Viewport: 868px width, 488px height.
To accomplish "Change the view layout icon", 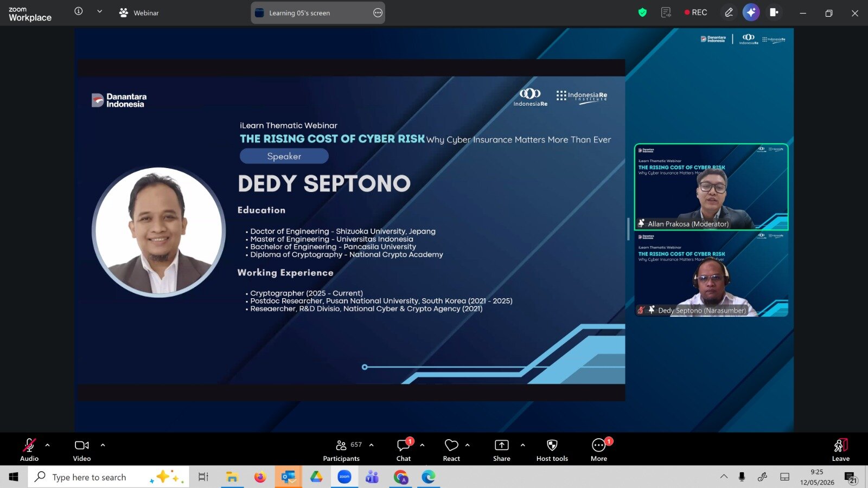I will [x=774, y=12].
